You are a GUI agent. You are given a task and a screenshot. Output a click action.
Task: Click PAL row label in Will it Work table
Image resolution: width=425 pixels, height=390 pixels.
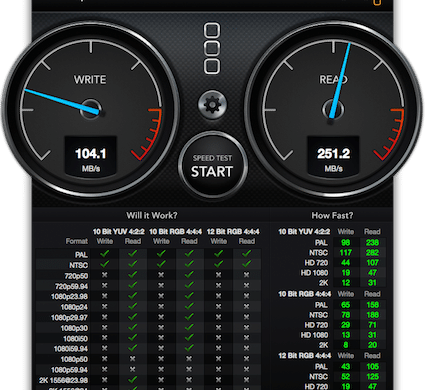(81, 255)
